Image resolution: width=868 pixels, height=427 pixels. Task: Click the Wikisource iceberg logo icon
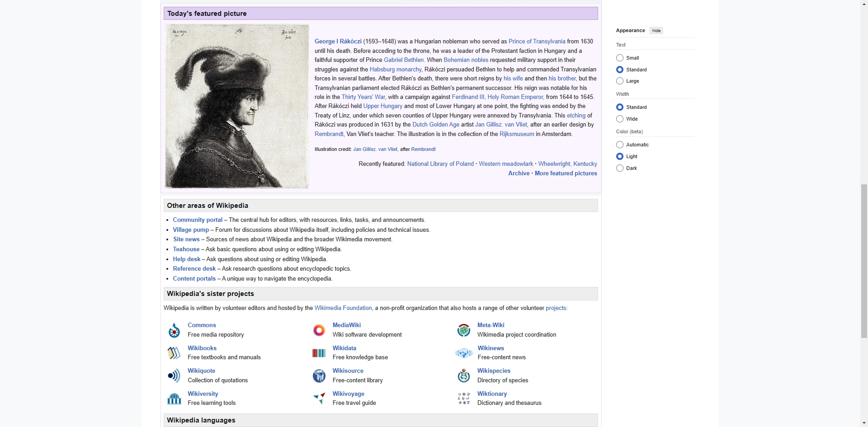tap(319, 375)
